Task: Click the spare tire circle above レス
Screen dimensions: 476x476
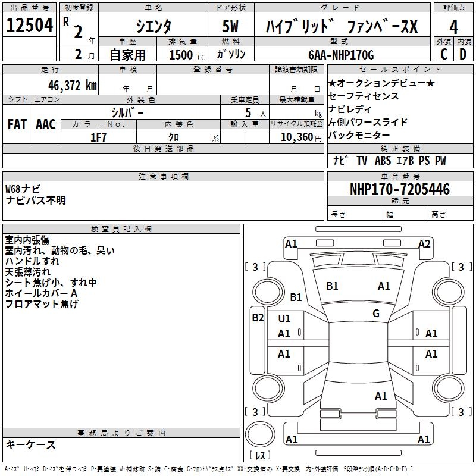Action: tap(260, 434)
